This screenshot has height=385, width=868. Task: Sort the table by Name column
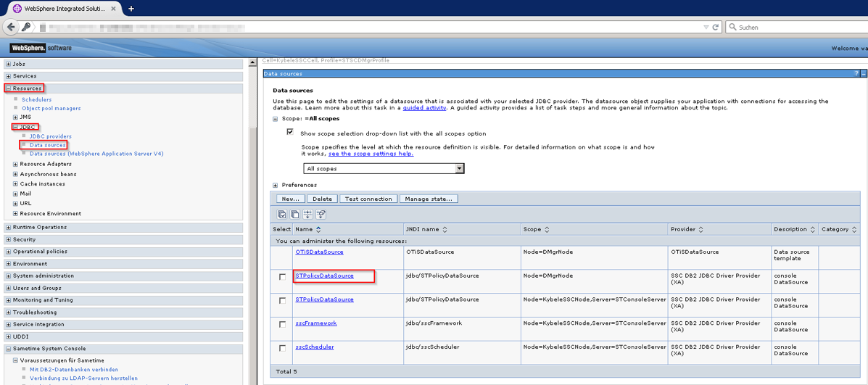point(318,230)
